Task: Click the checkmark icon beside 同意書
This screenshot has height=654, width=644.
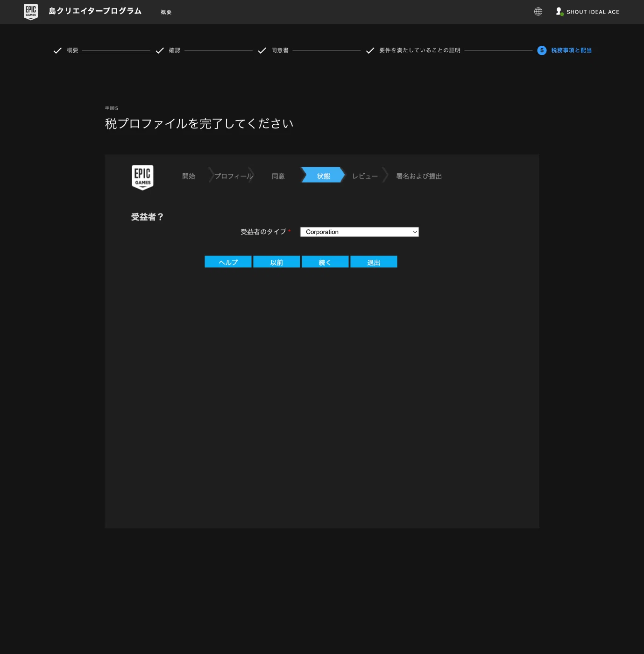Action: click(x=262, y=50)
